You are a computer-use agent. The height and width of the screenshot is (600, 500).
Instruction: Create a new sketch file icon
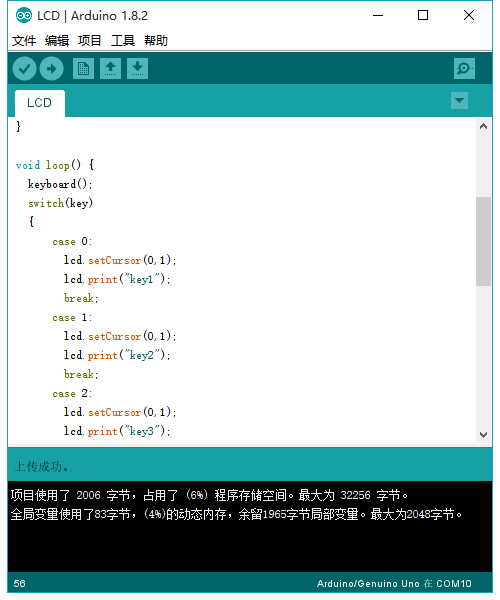click(83, 69)
